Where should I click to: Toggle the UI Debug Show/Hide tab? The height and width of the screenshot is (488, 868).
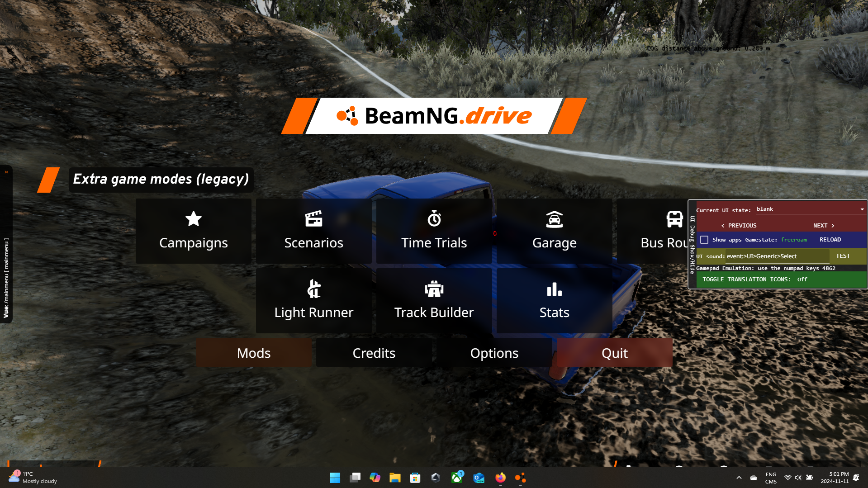point(692,245)
